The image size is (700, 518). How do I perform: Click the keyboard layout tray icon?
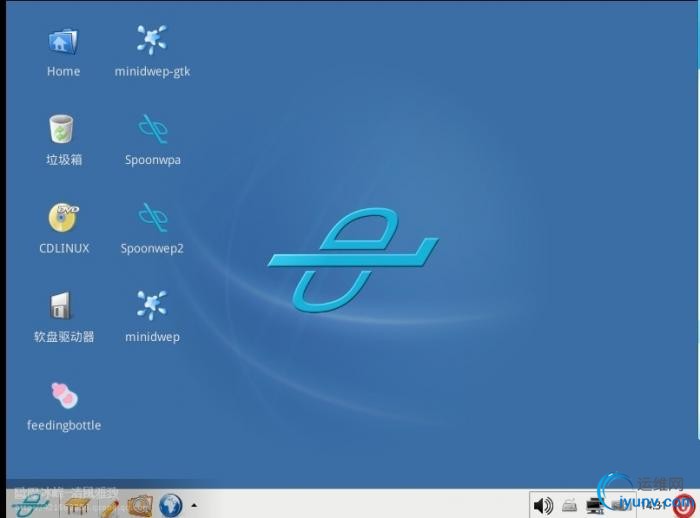tap(569, 505)
